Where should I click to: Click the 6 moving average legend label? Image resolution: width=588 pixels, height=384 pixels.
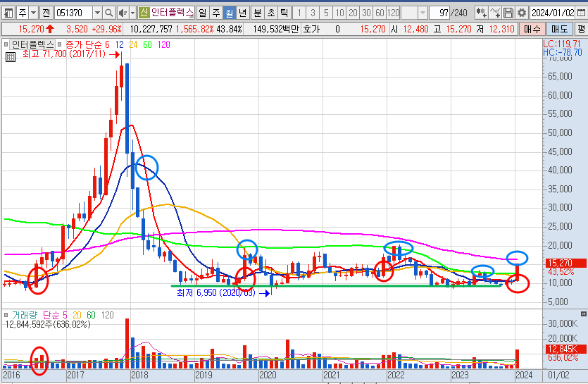(x=107, y=44)
